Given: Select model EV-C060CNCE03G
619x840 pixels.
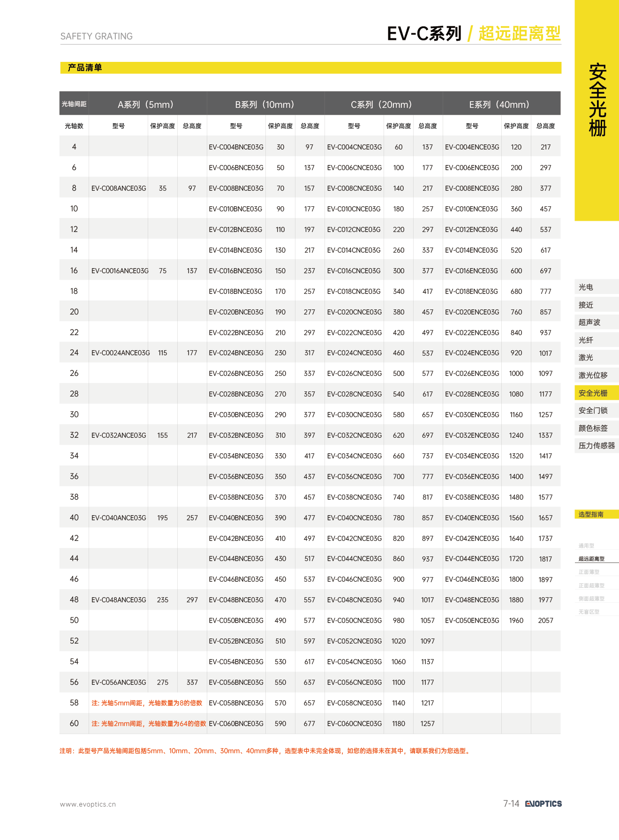Looking at the screenshot, I should coord(355,724).
